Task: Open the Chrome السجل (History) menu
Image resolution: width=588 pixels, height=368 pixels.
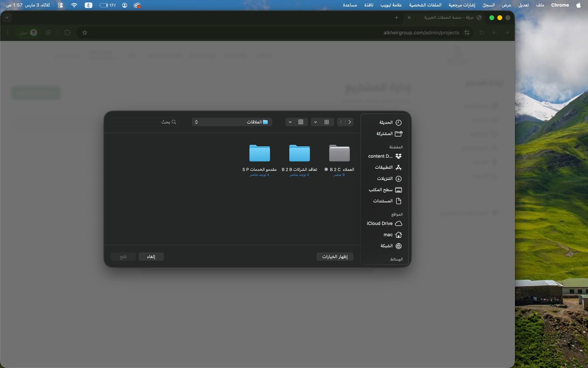Action: (488, 5)
